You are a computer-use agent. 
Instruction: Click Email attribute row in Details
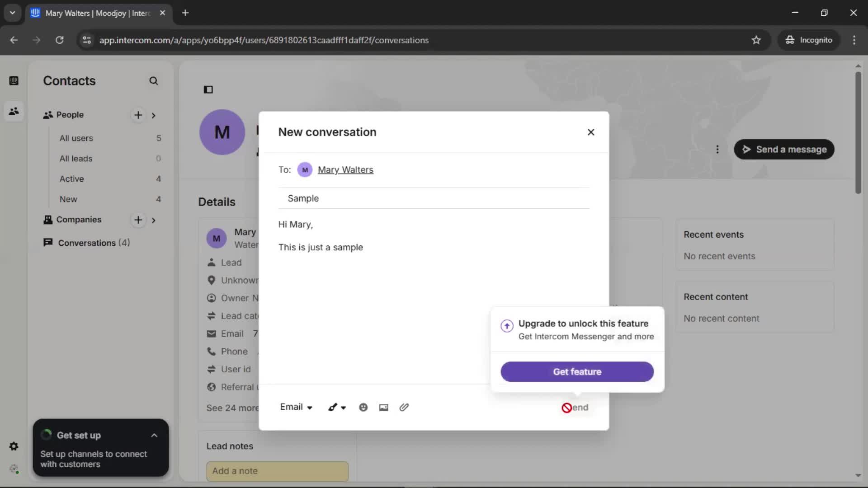(x=232, y=334)
